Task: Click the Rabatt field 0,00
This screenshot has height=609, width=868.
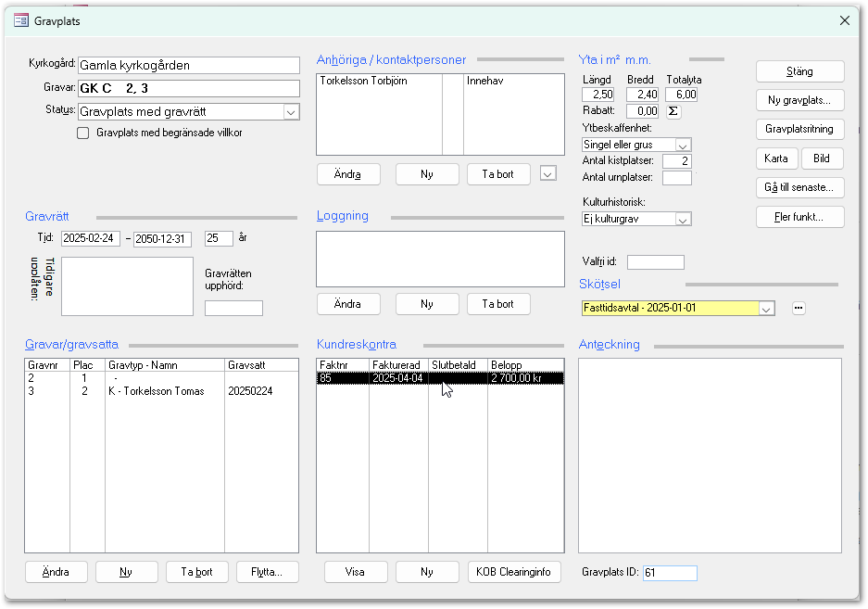Action: [x=642, y=111]
